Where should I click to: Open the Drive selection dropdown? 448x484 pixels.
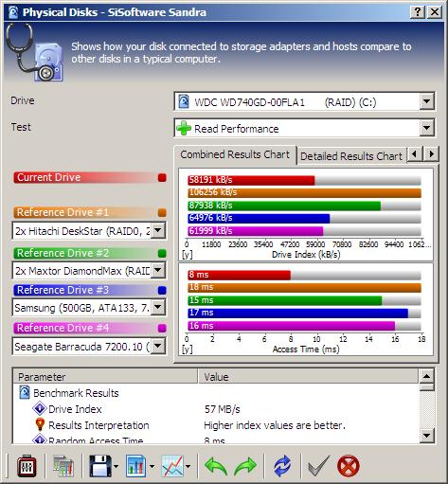tap(426, 101)
